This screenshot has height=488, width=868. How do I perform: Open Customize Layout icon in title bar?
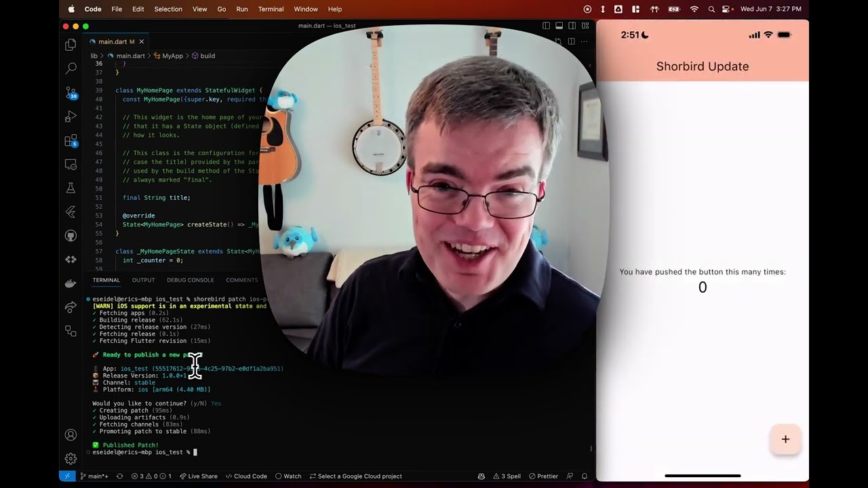point(585,26)
